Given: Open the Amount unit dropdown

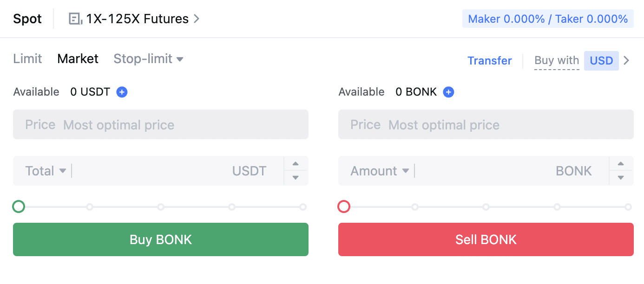Looking at the screenshot, I should click(379, 171).
